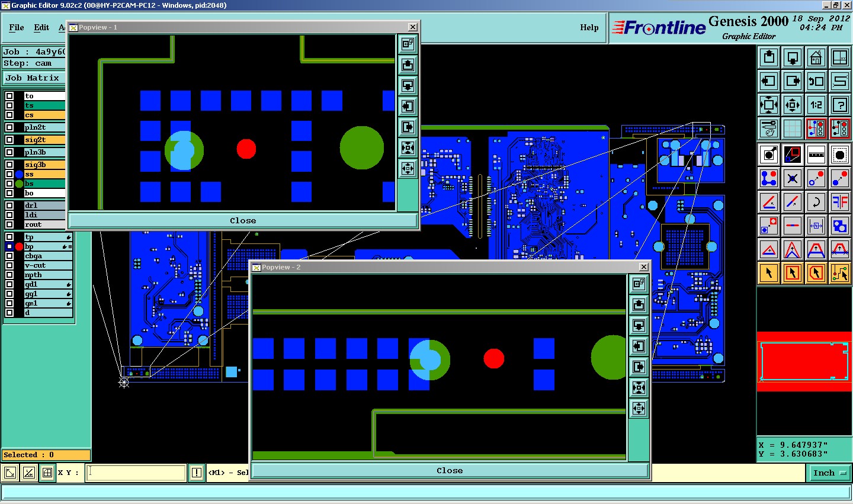Viewport: 853px width, 504px height.
Task: Open the File menu
Action: [17, 27]
